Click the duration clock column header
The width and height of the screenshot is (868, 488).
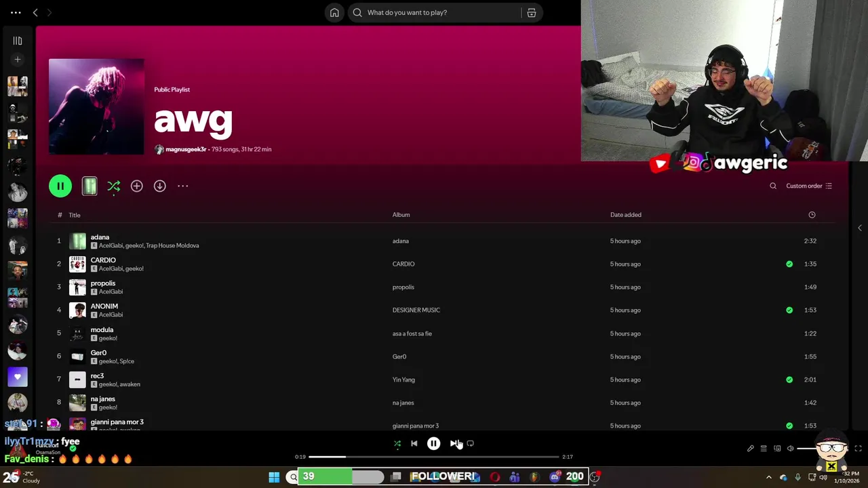812,215
